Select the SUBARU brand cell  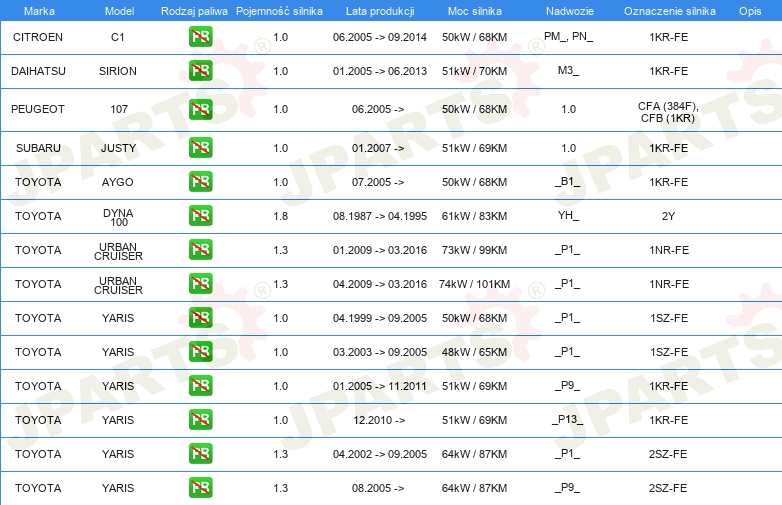38,148
